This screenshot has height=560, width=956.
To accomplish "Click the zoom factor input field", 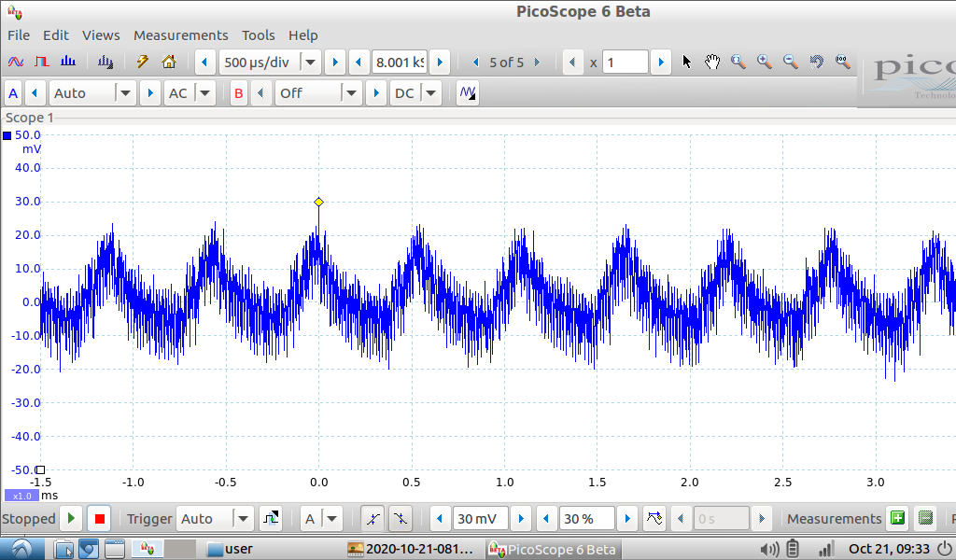I will coord(625,63).
